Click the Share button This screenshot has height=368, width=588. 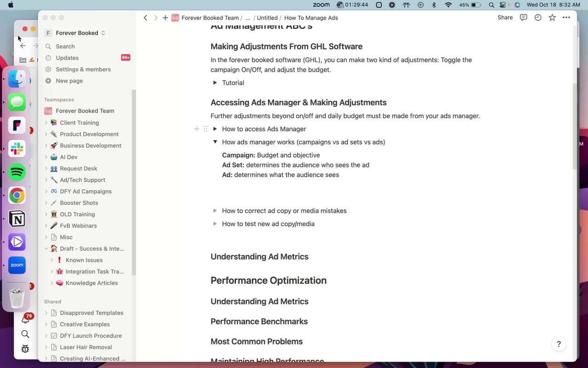(x=505, y=17)
